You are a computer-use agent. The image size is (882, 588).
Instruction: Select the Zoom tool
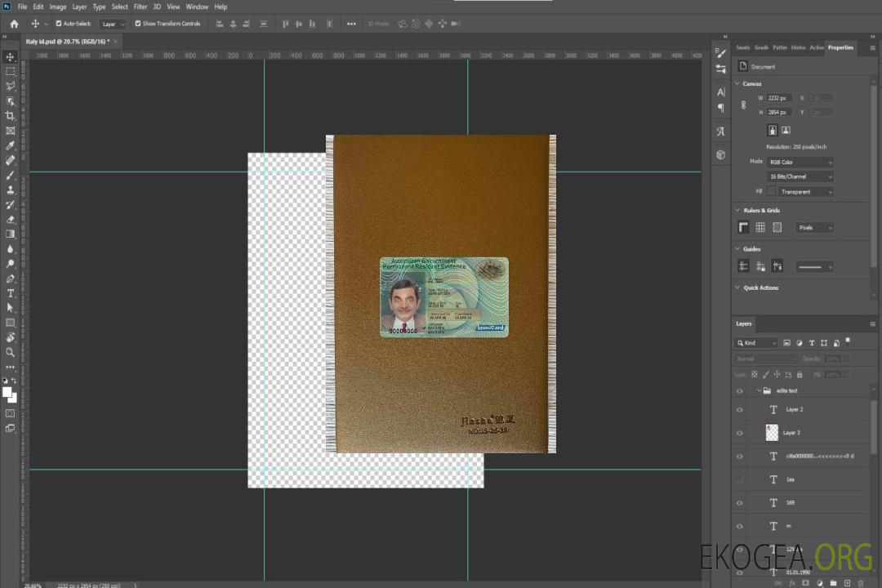10,352
